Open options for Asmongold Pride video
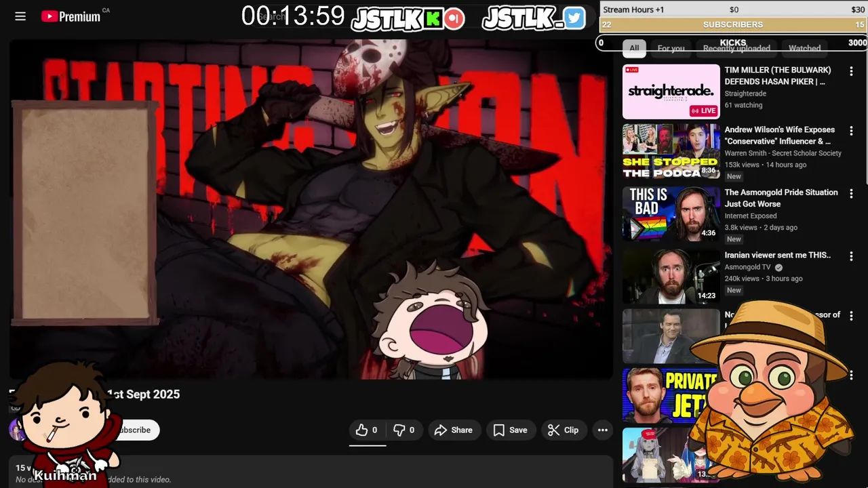 tap(851, 194)
